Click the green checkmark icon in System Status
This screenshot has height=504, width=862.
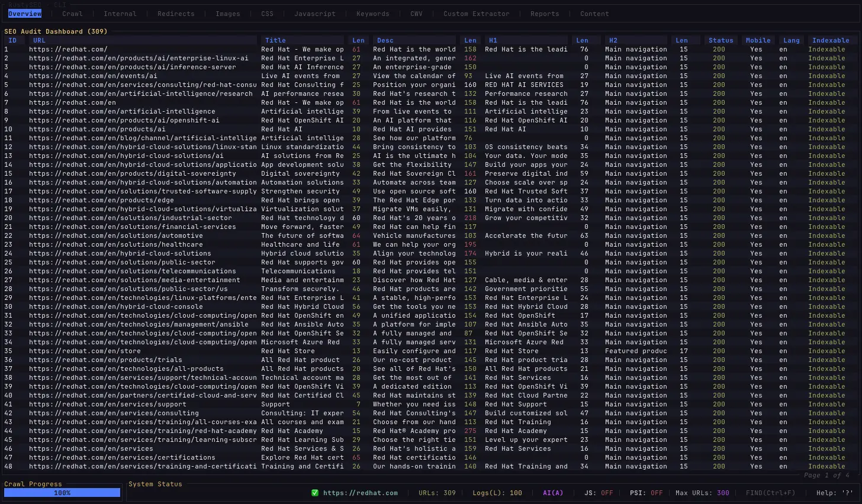(315, 493)
